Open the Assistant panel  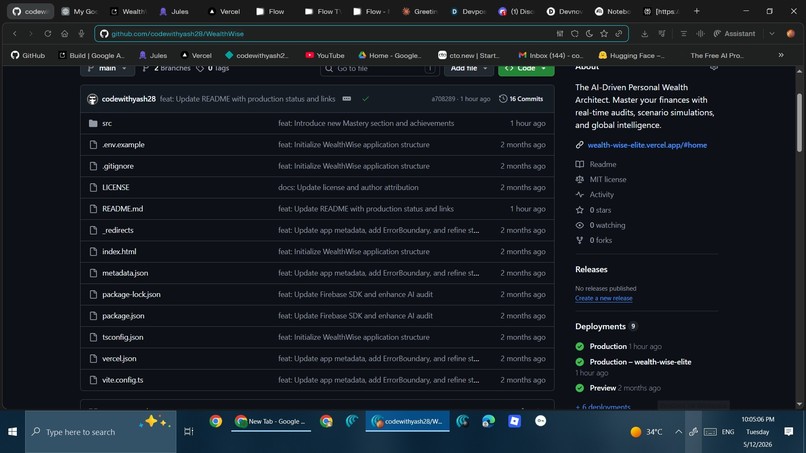pos(735,33)
